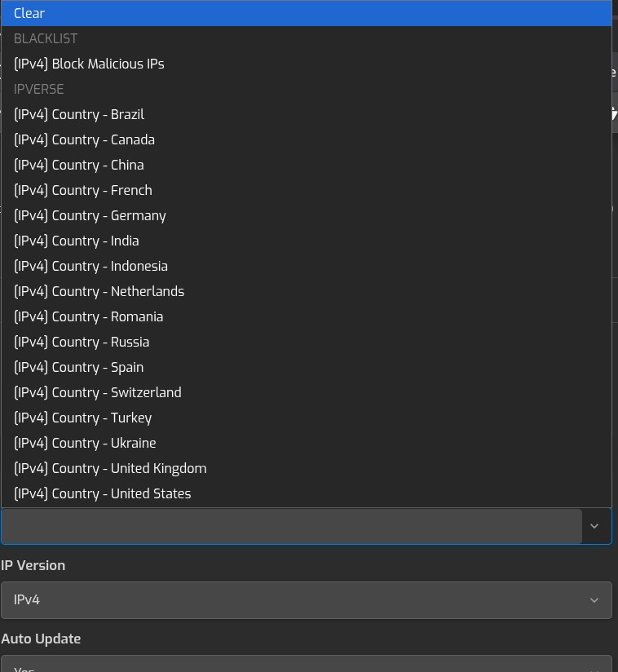Image resolution: width=618 pixels, height=672 pixels.
Task: Select Country - Spain option
Action: tap(78, 367)
